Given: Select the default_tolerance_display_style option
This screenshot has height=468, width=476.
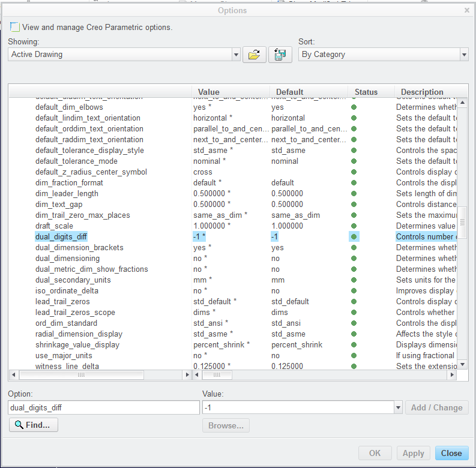Looking at the screenshot, I should [89, 150].
